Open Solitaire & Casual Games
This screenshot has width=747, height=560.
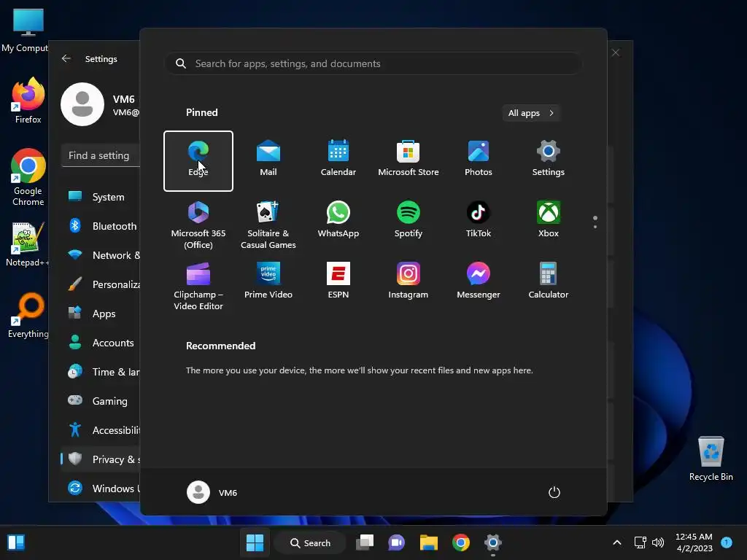click(x=268, y=225)
